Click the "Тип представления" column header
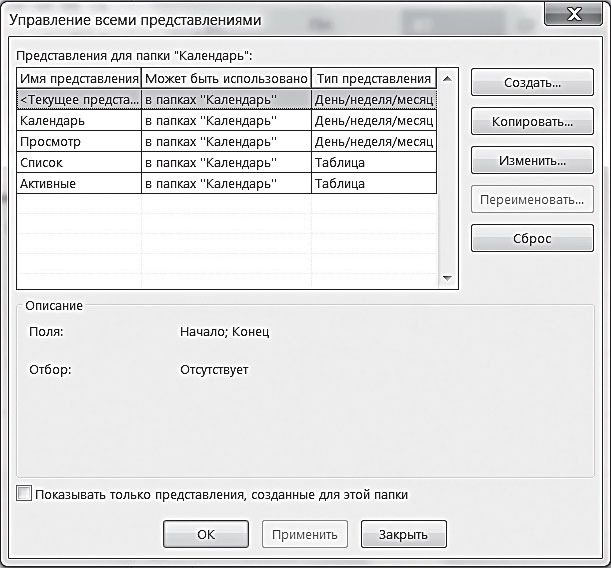611x568 pixels. pyautogui.click(x=374, y=79)
